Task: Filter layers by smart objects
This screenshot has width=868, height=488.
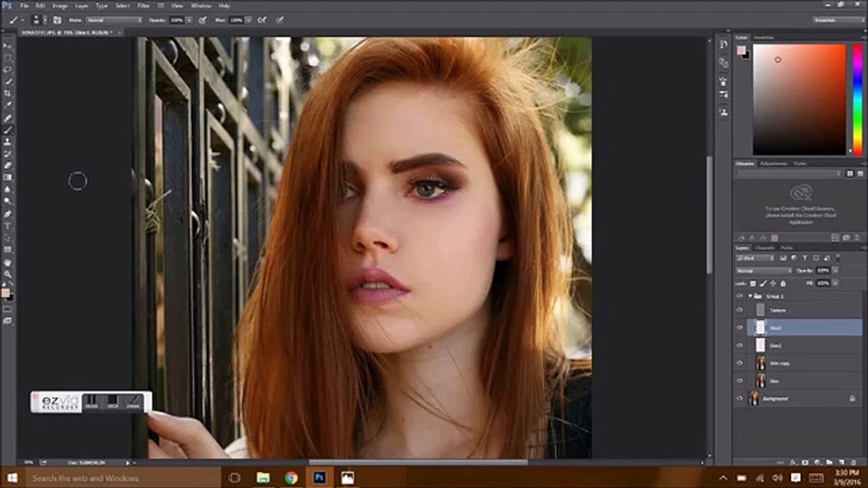Action: (827, 258)
